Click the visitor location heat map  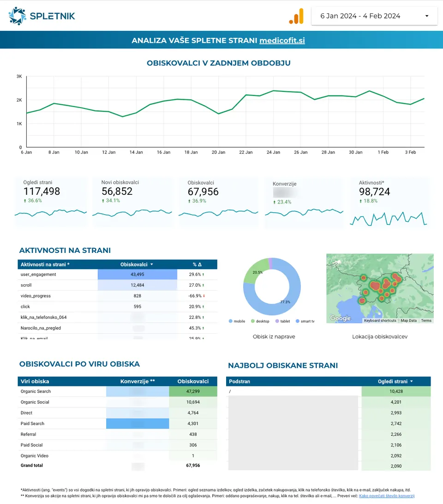(380, 288)
